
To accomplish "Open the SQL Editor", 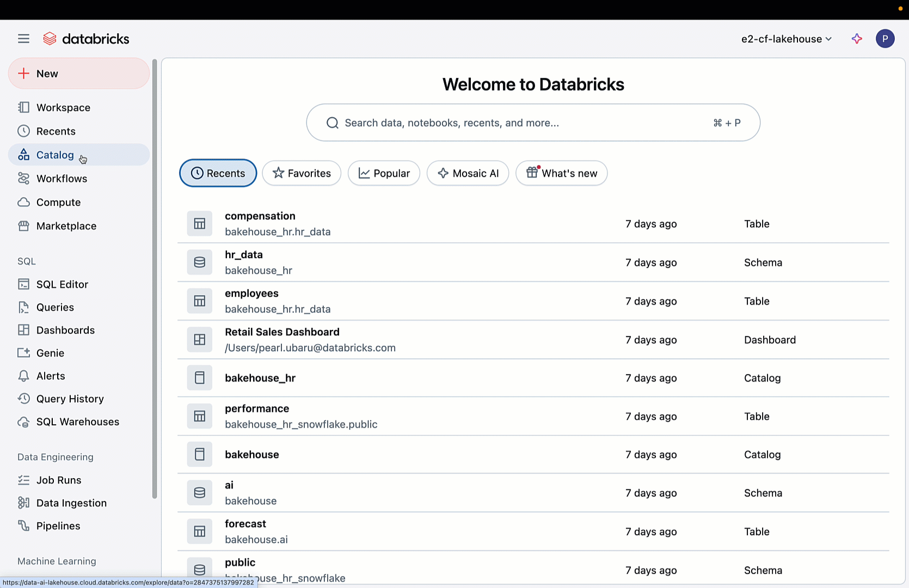I will pos(62,284).
